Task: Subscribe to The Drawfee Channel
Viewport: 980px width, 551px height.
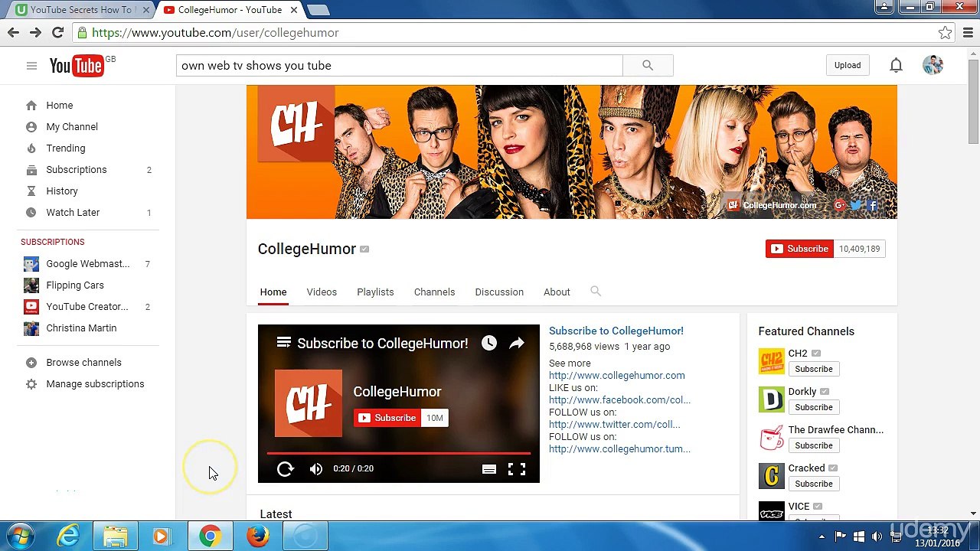Action: (813, 445)
